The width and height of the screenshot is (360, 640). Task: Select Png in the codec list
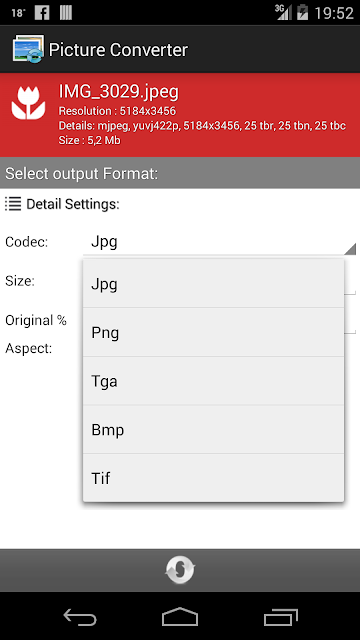point(213,332)
